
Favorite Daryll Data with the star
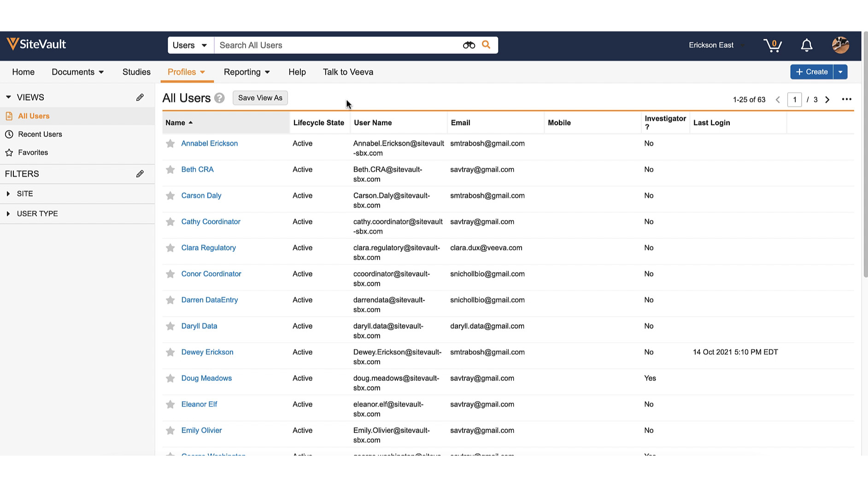[x=170, y=326]
